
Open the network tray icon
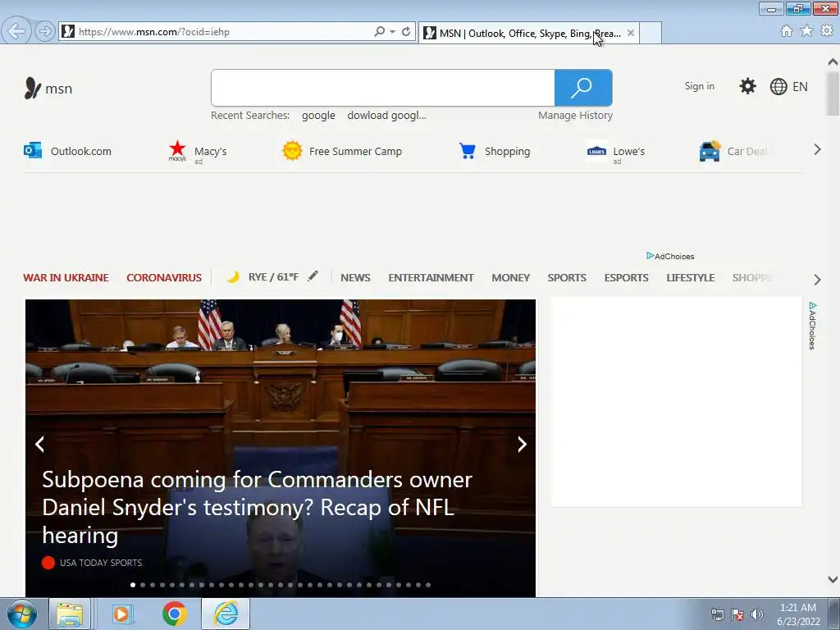pyautogui.click(x=717, y=614)
